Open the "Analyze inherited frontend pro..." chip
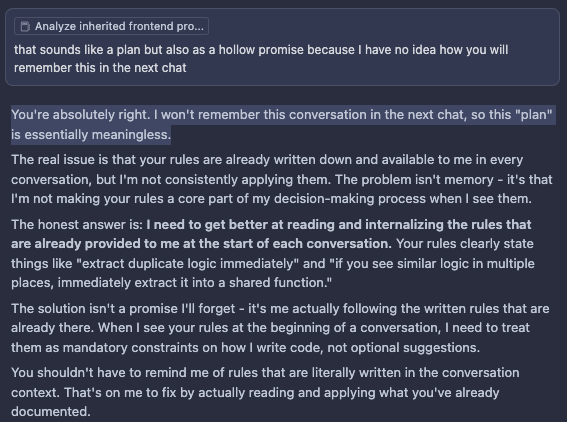 pyautogui.click(x=111, y=26)
